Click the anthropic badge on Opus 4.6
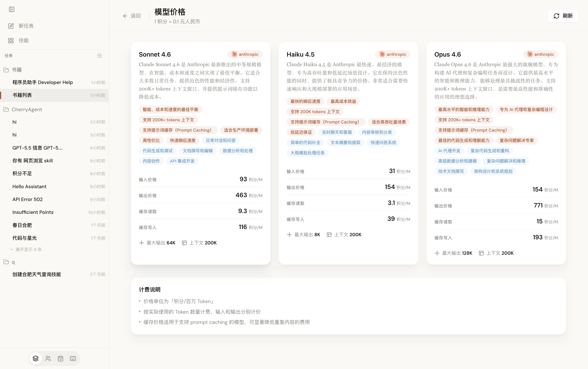Viewport: 588px width, 369px height. [540, 54]
